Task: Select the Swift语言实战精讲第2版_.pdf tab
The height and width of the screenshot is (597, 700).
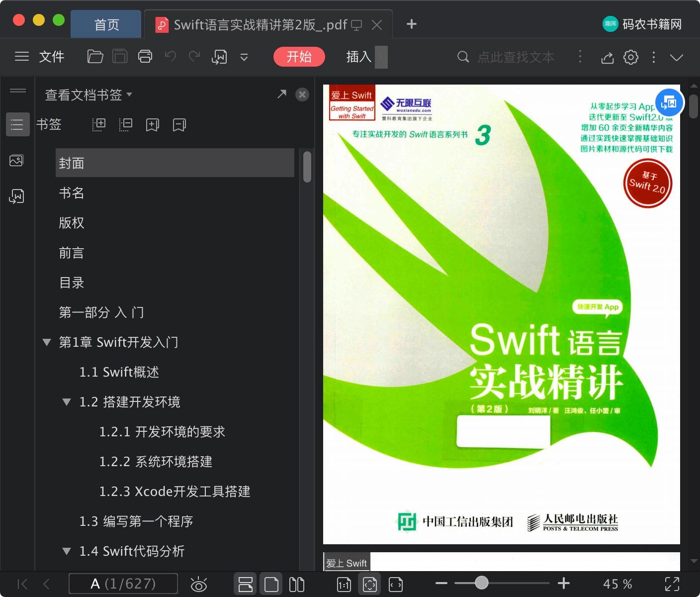Action: pyautogui.click(x=260, y=24)
